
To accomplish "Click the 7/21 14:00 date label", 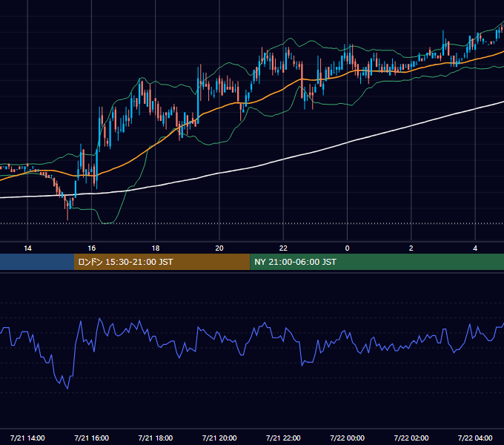I will (27, 438).
